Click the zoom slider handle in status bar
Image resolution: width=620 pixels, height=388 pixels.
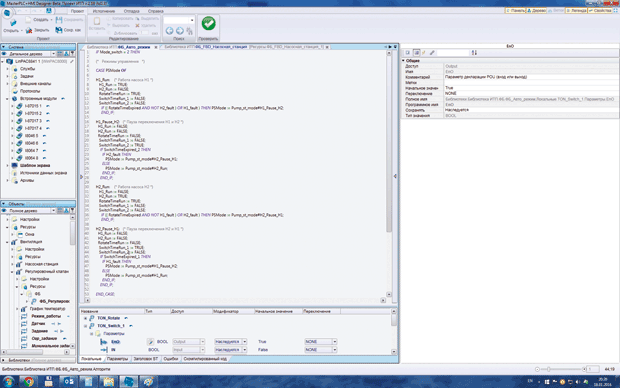[x=548, y=369]
